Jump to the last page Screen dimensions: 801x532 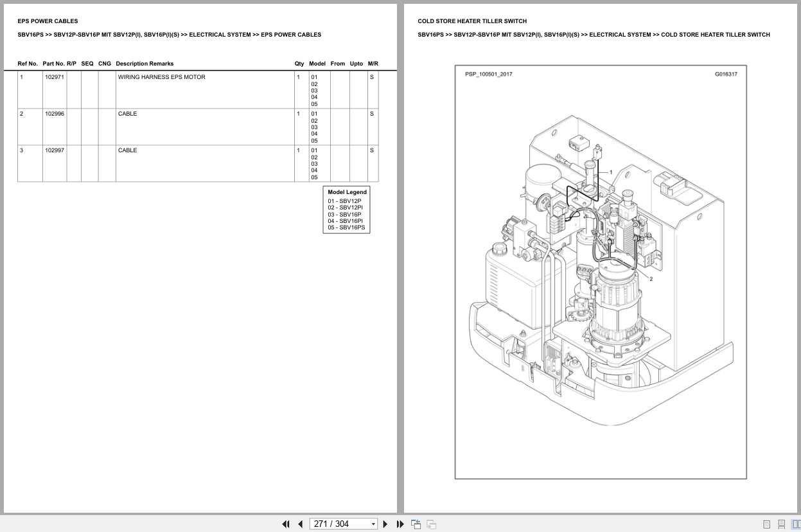point(400,524)
